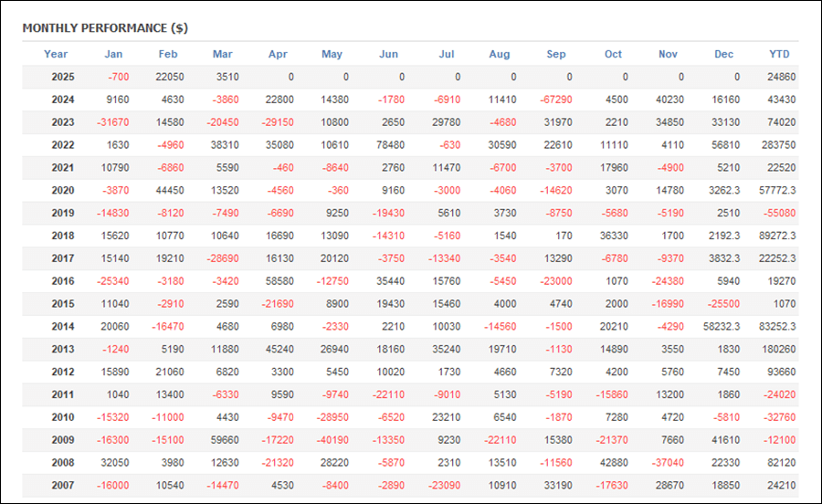This screenshot has height=504, width=822.
Task: Click 2020 February value 44450
Action: [x=170, y=190]
